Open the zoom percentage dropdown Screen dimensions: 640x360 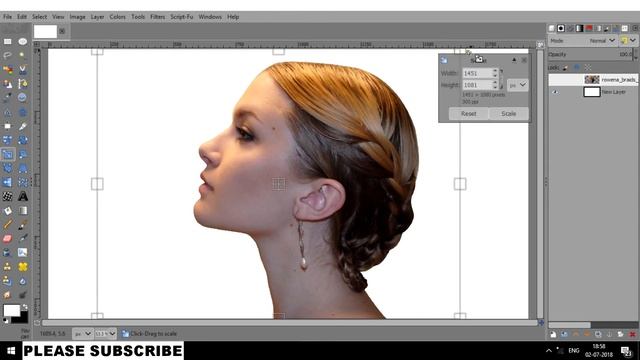(105, 334)
